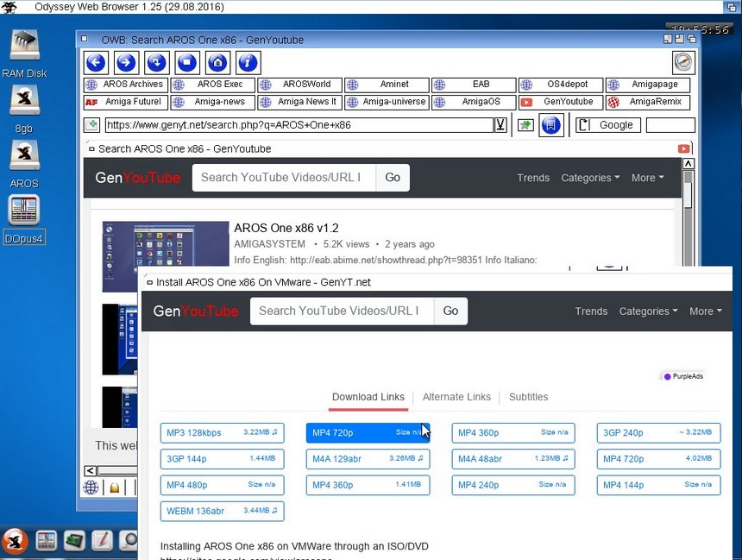
Task: Click the WEBM 136abr download link
Action: pyautogui.click(x=222, y=511)
